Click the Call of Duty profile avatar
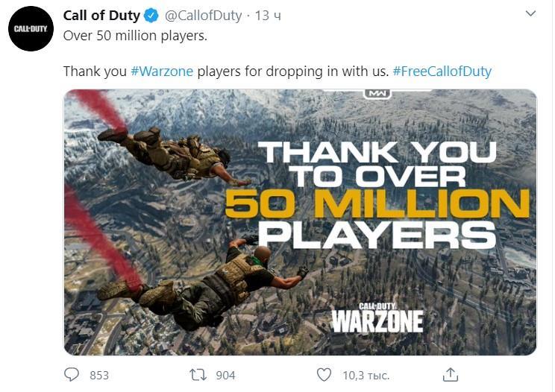The image size is (555, 392). 31,28
